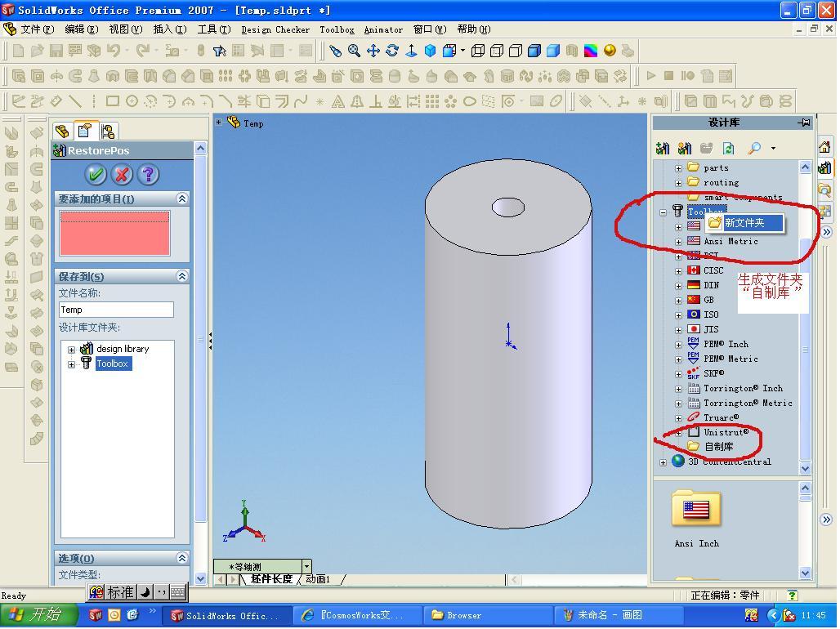
Task: Switch to the 坯件长度 bottom tab
Action: [270, 579]
